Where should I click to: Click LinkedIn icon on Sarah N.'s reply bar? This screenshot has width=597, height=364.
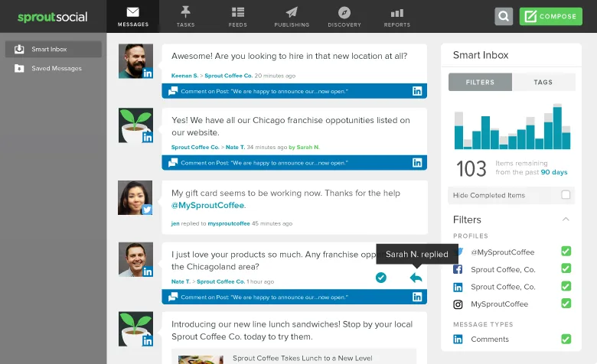pos(417,163)
